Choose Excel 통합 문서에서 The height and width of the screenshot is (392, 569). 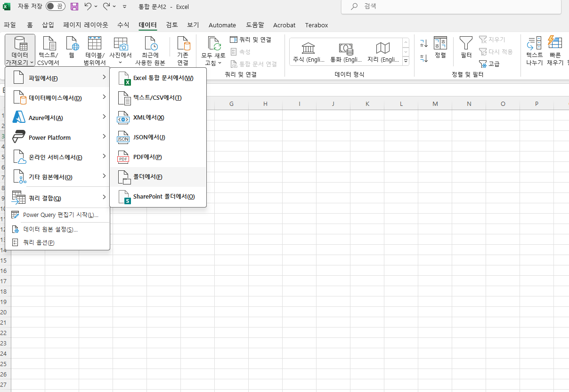coord(158,78)
